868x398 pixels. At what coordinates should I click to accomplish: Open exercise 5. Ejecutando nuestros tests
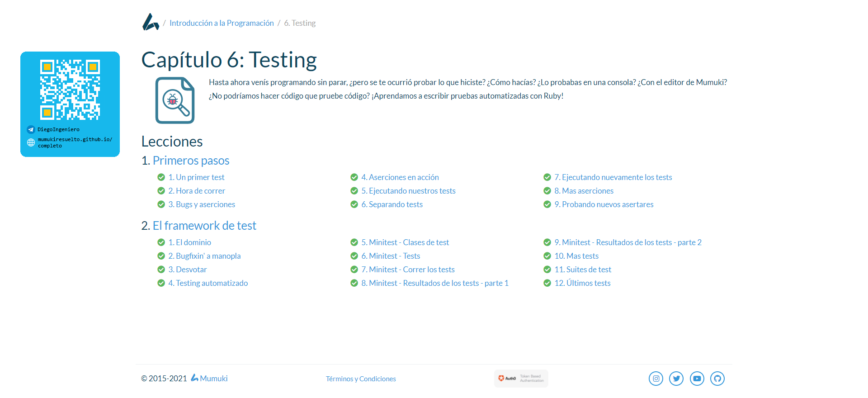pos(408,191)
